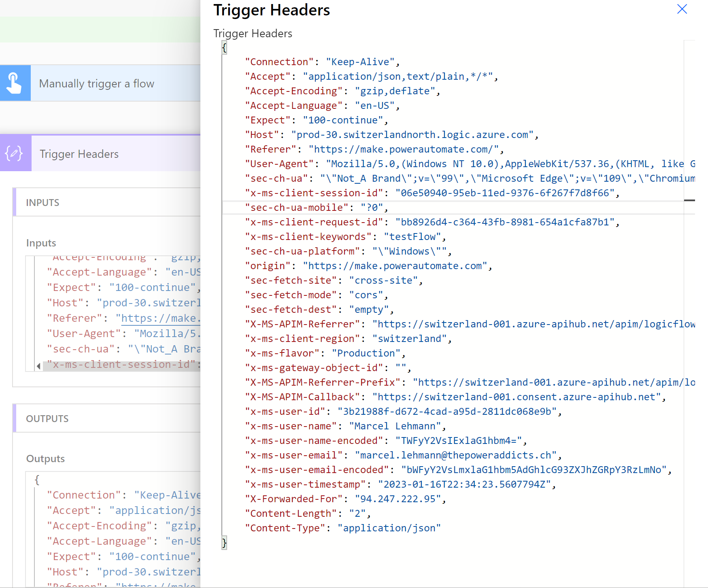Viewport: 708px width, 588px height.
Task: Click the scroll-left arrow in Inputs box
Action: (x=38, y=366)
